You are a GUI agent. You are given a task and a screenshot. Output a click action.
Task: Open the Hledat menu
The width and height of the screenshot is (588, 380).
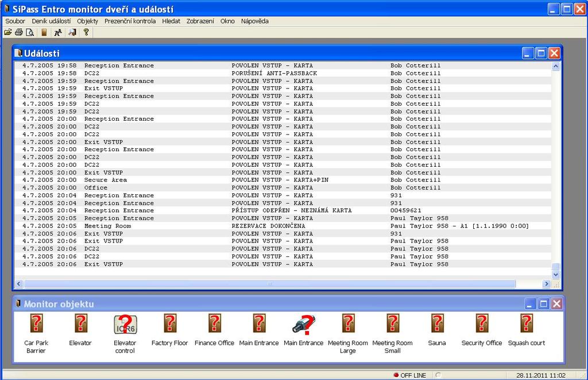(171, 21)
